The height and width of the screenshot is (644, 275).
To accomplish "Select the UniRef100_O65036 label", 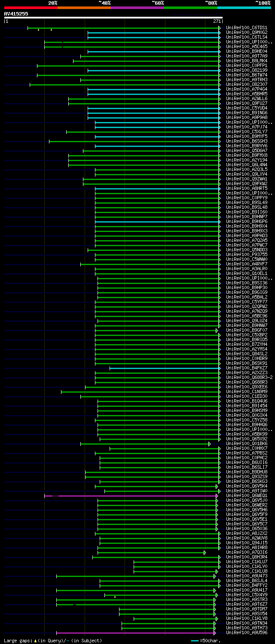I will [x=246, y=529].
